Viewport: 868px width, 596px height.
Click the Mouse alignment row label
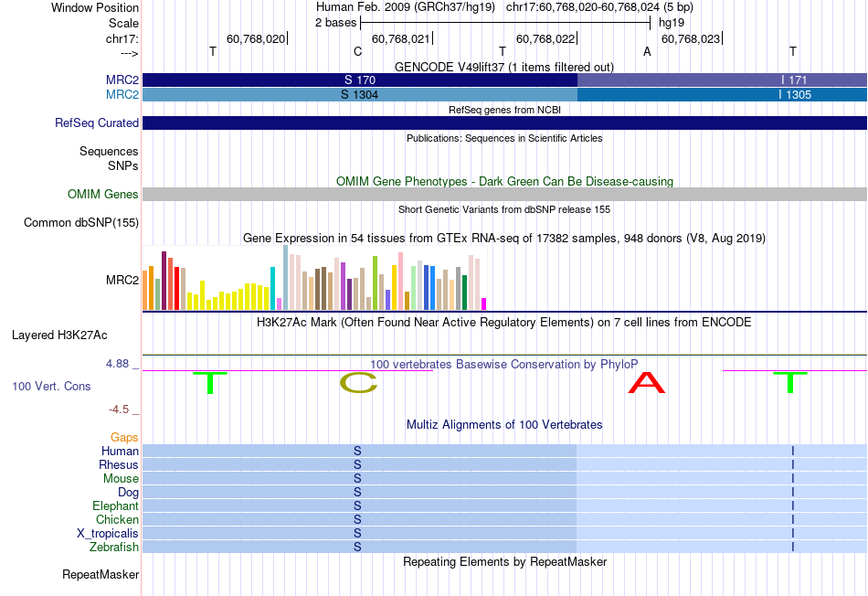click(x=121, y=479)
